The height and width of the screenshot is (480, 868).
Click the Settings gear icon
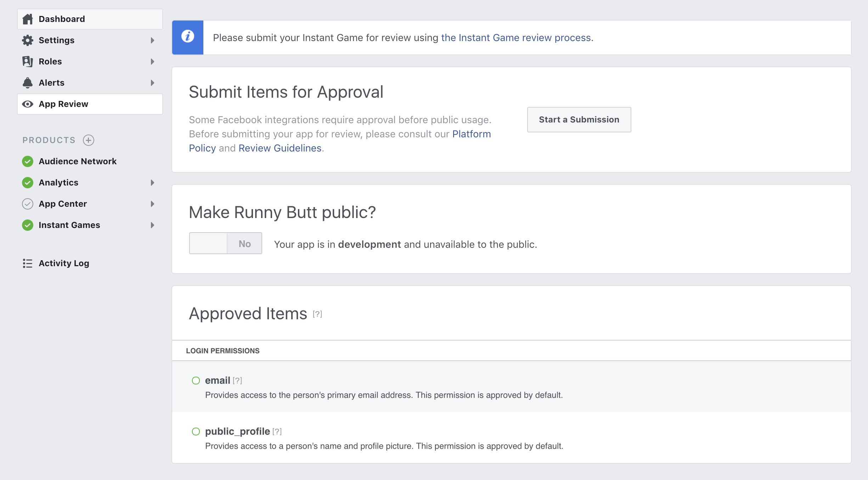tap(28, 40)
